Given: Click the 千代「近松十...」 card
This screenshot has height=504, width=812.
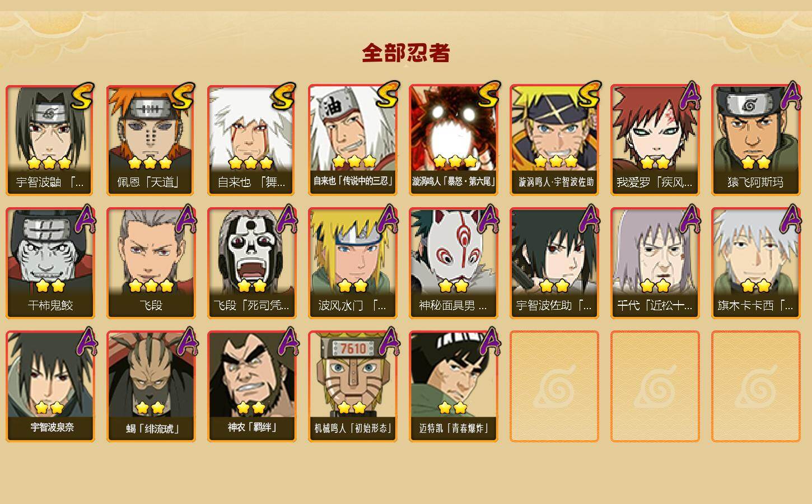Looking at the screenshot, I should pyautogui.click(x=655, y=263).
